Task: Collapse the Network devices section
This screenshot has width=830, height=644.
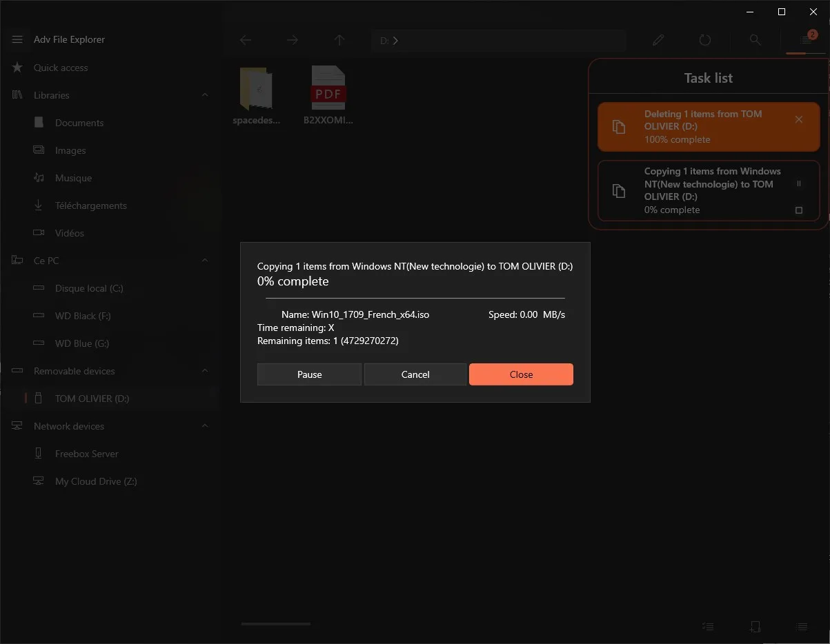Action: (205, 425)
